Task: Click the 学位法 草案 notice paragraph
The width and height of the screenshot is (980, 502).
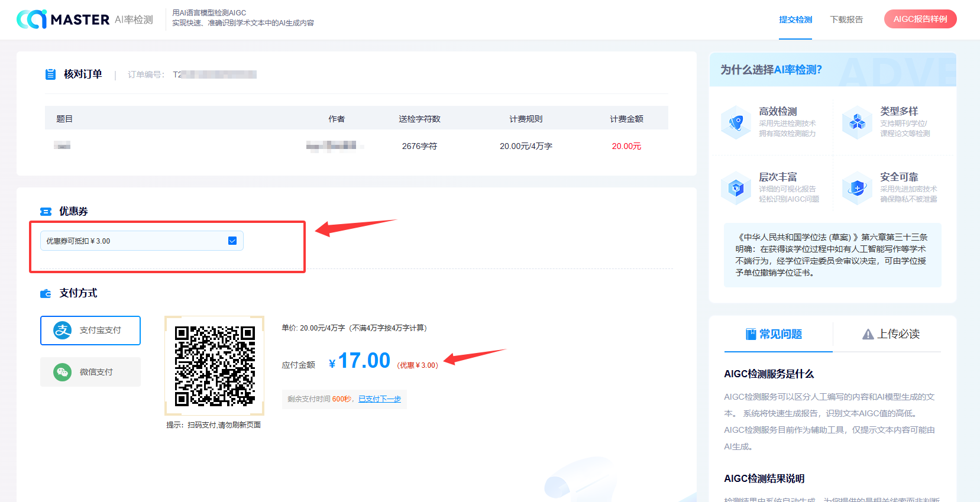Action: [832, 255]
